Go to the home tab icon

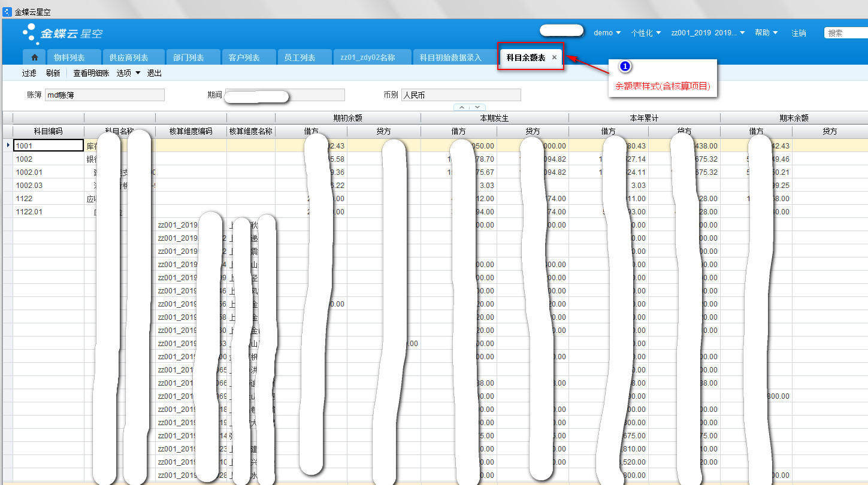coord(35,57)
